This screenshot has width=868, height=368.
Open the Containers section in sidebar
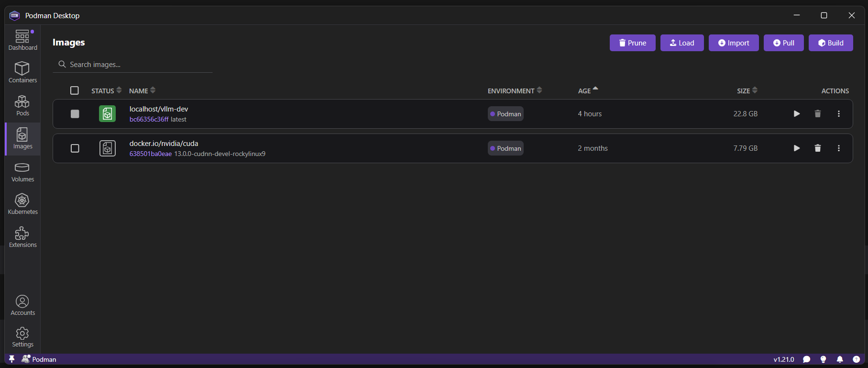[22, 72]
